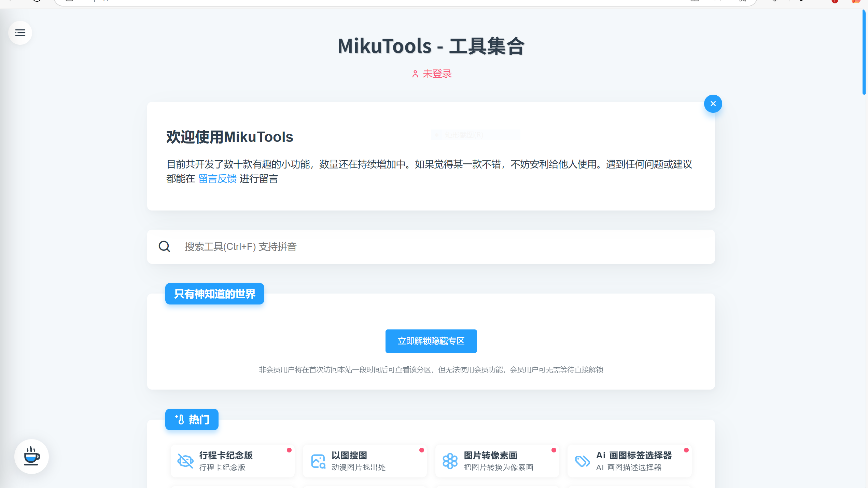Focus the tool search input field
The image size is (868, 488).
(x=431, y=246)
